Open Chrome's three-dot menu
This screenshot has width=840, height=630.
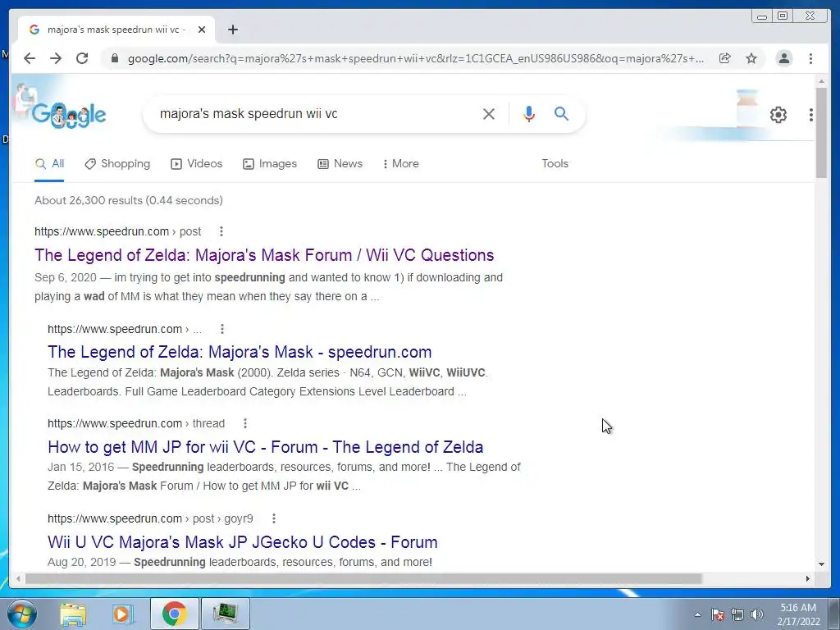(810, 58)
